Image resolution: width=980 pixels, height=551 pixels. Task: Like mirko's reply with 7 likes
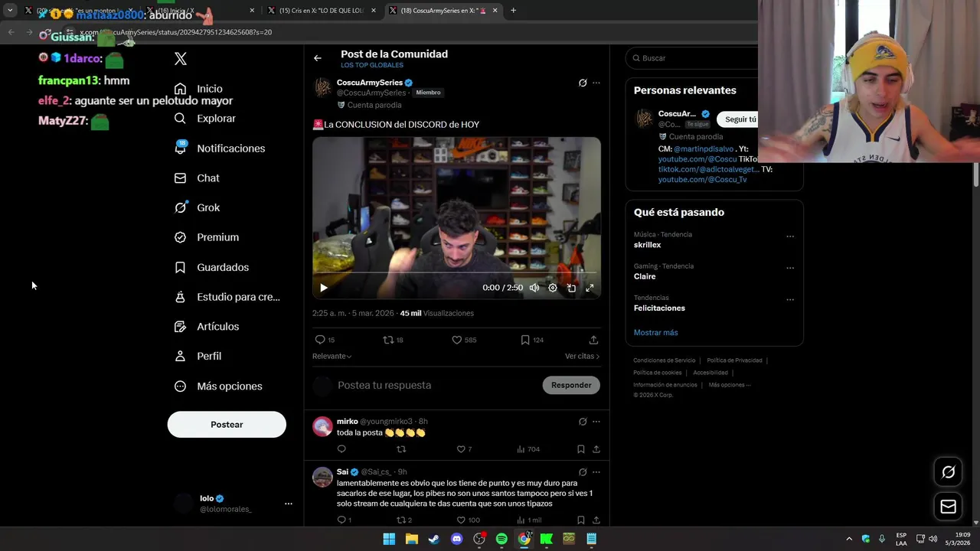(464, 449)
